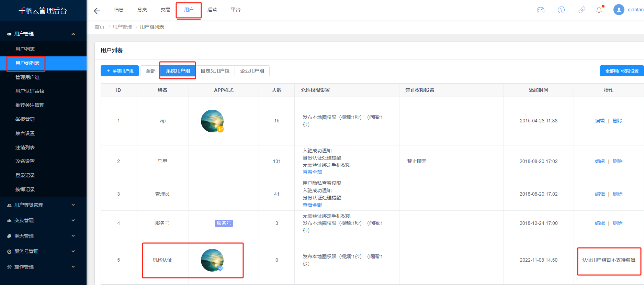Open 举报管理 in the sidebar
This screenshot has width=644, height=285.
pos(43,119)
